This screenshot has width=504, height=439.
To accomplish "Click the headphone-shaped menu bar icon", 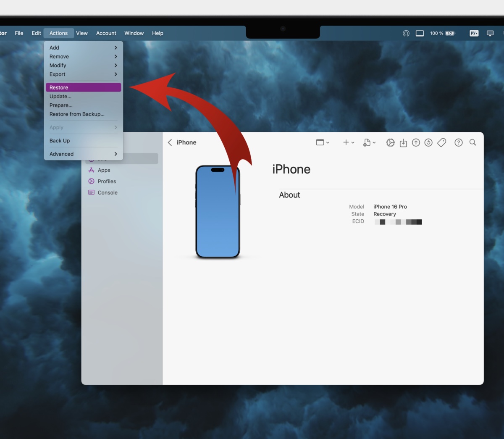I will click(406, 33).
